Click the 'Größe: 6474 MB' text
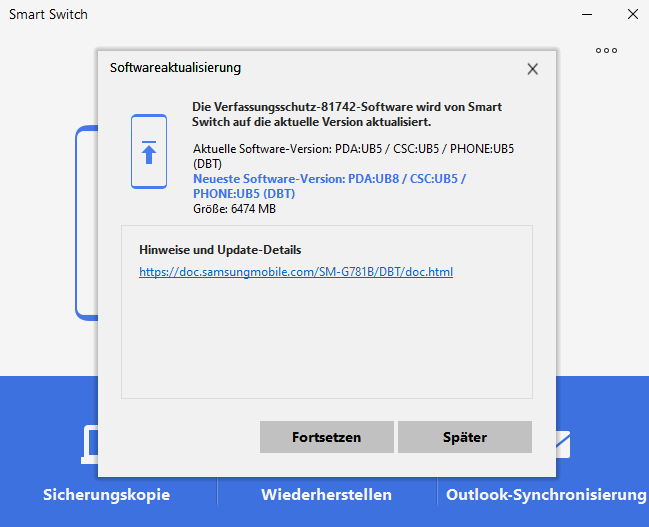 point(234,209)
